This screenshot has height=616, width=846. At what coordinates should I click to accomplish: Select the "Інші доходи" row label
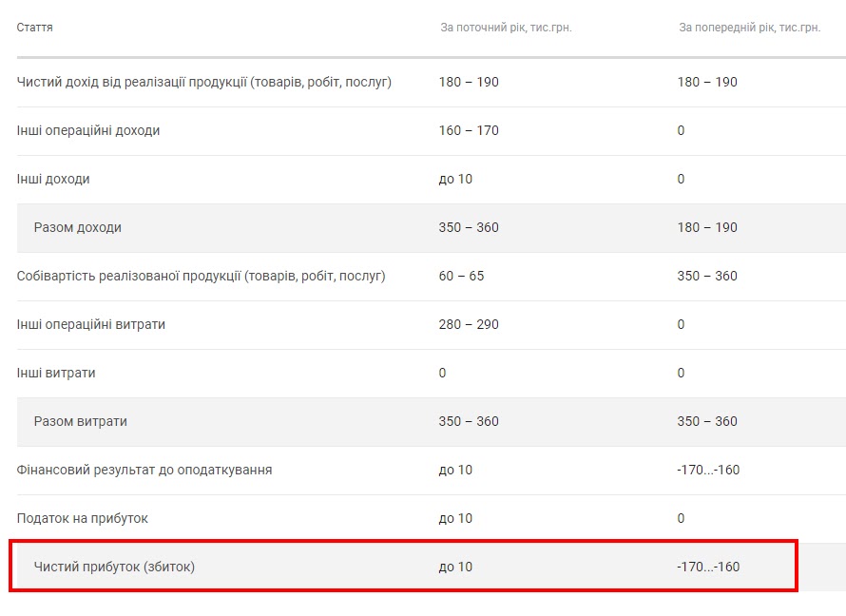53,179
